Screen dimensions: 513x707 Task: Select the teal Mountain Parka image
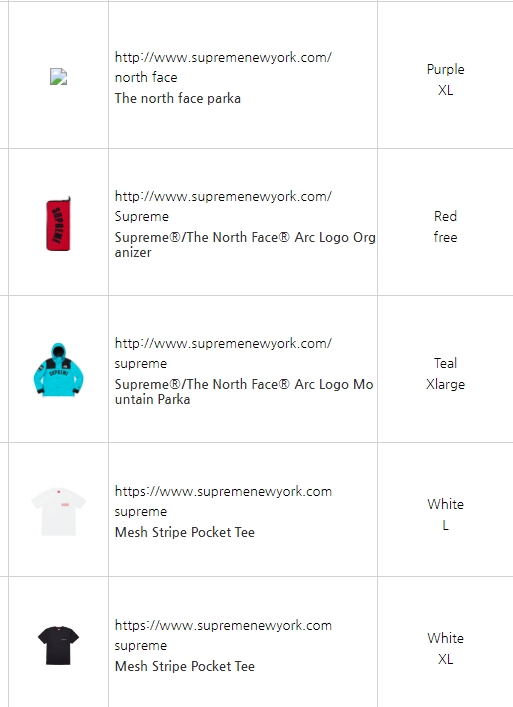click(x=59, y=370)
